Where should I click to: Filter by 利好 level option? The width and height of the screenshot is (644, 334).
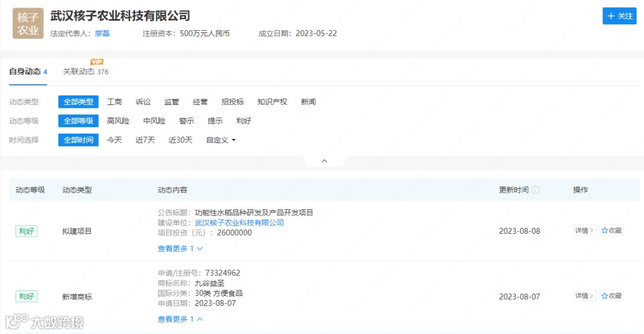[x=243, y=121]
